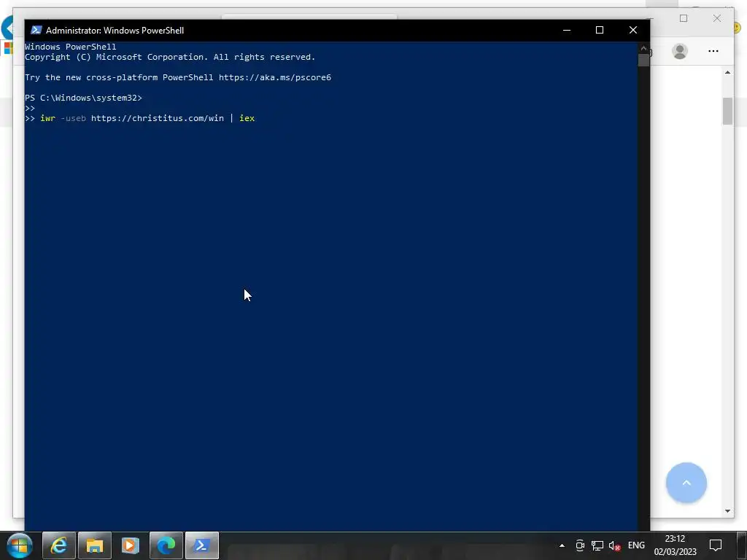The width and height of the screenshot is (747, 560).
Task: Open the ENG input language indicator
Action: (x=636, y=545)
